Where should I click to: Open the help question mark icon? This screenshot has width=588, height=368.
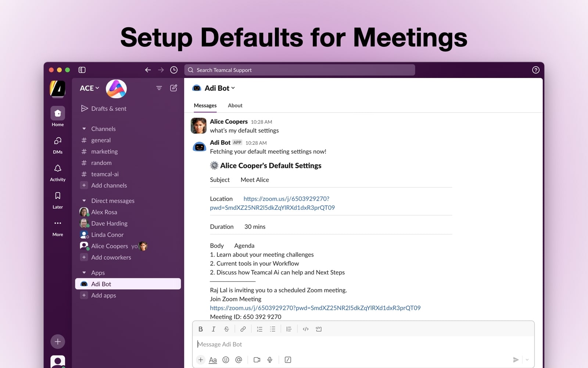click(x=536, y=70)
